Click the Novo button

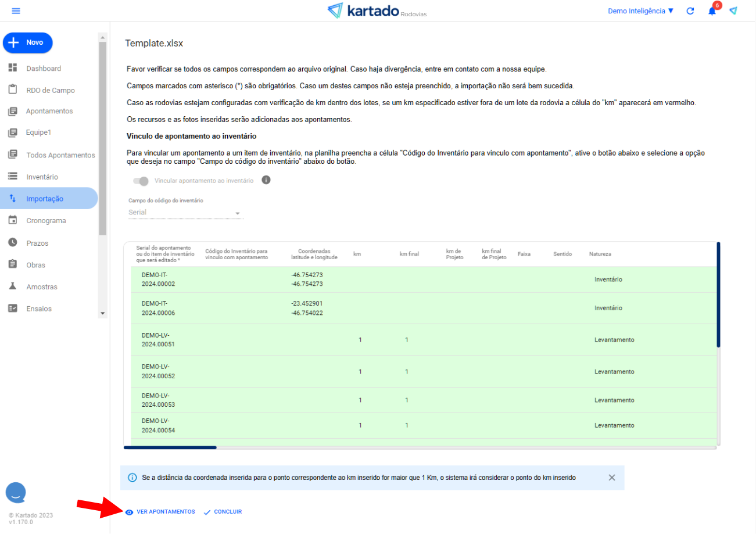[28, 42]
